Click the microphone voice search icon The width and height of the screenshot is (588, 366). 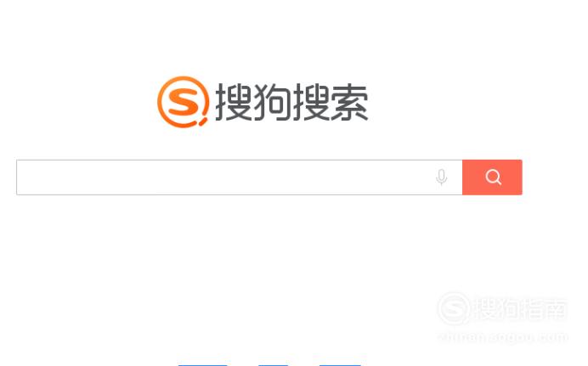[442, 177]
